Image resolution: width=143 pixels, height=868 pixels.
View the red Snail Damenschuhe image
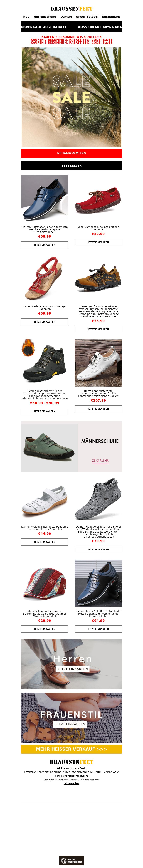[98, 199]
